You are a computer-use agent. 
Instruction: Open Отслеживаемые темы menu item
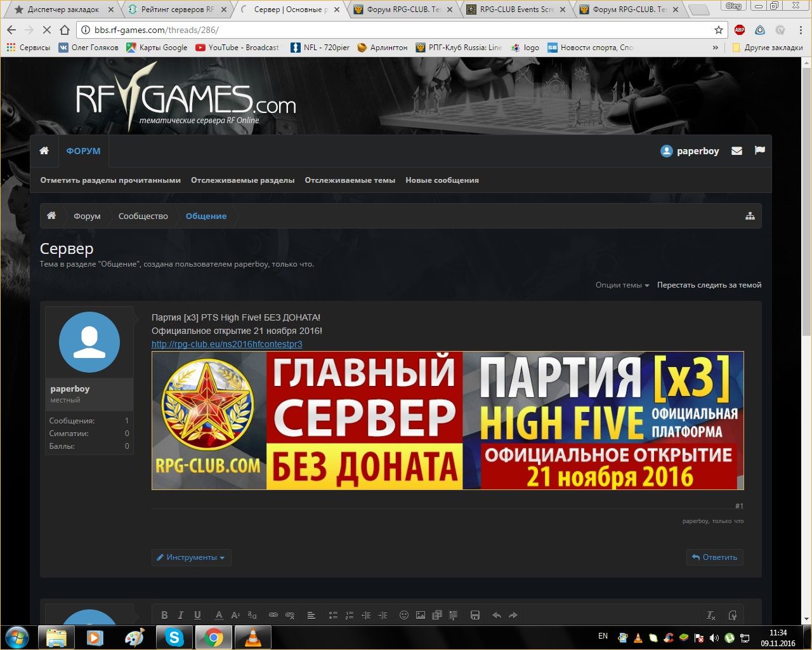350,180
